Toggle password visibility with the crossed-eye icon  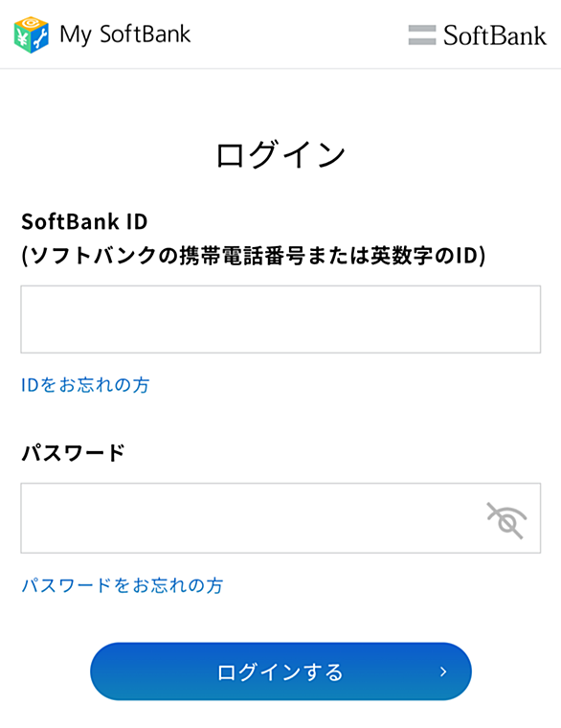[506, 520]
